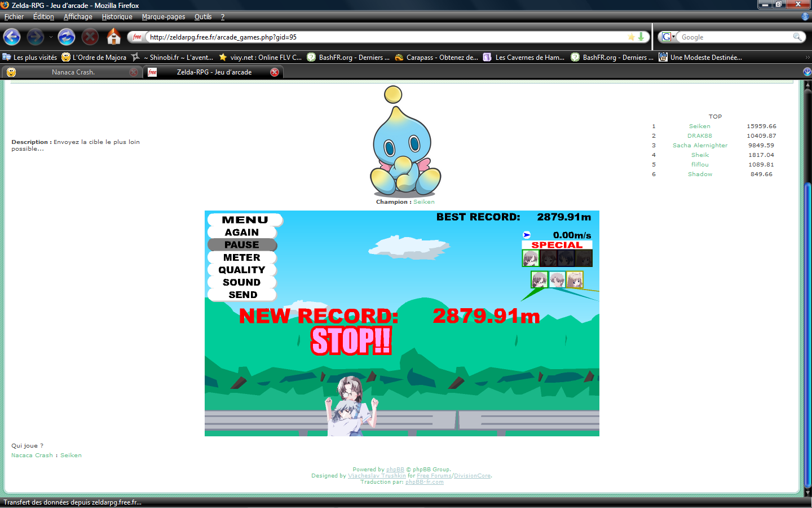Open Sacha Alernighter in the ranking

(x=700, y=146)
